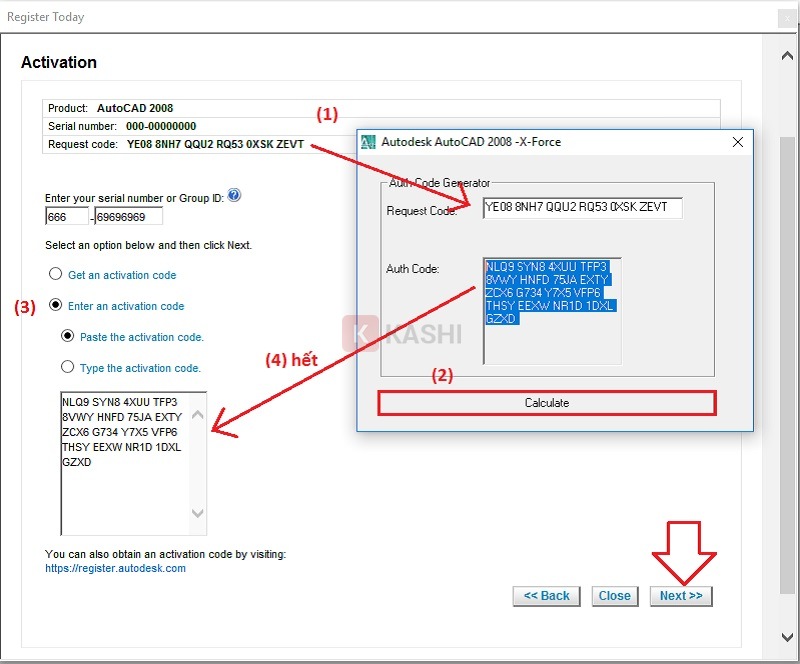Click the AutoCAD X-Force window title icon

[369, 142]
